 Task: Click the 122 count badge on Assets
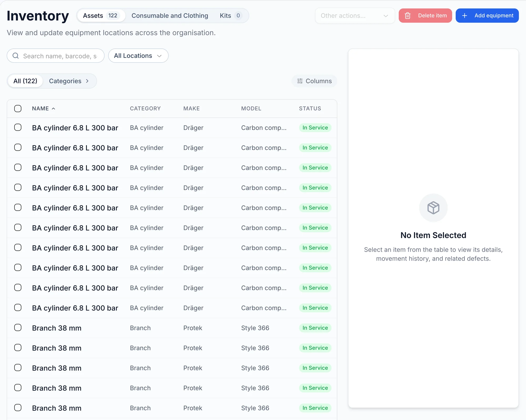[x=113, y=16]
